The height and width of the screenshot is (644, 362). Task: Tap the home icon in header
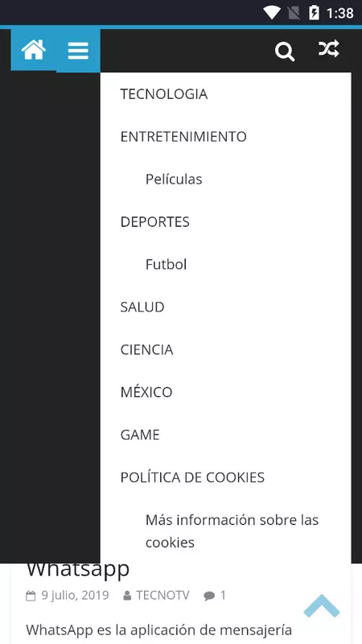point(33,50)
